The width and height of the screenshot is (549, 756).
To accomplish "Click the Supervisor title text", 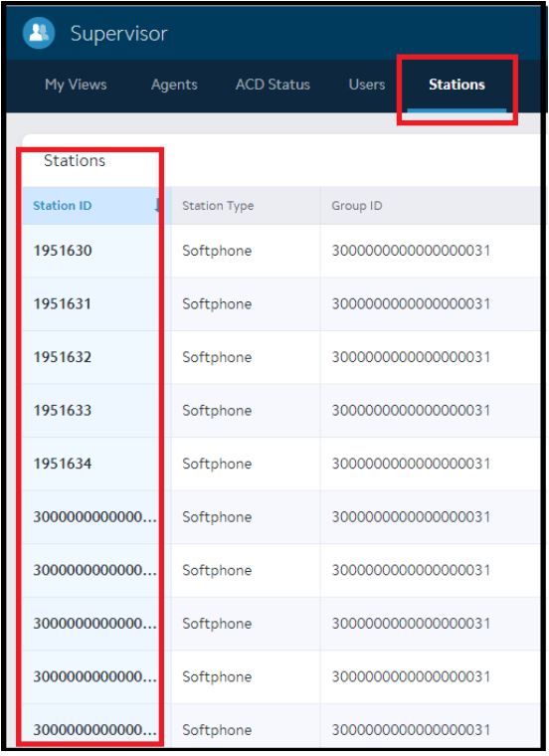I will pyautogui.click(x=119, y=33).
